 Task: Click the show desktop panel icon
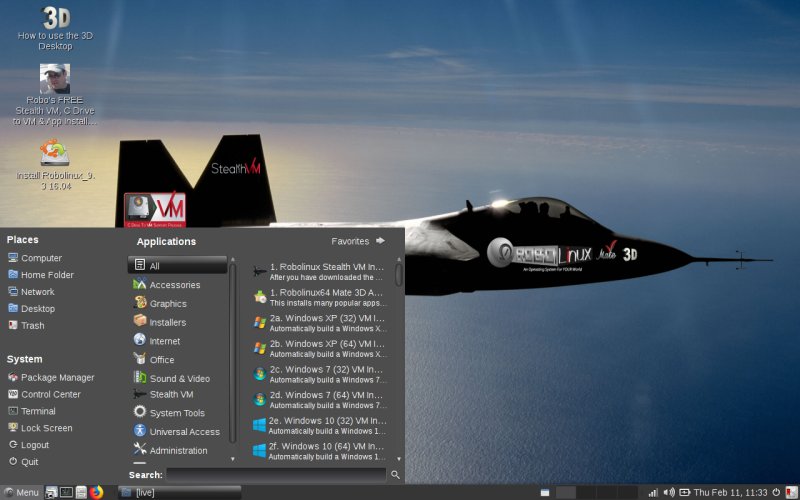(x=51, y=492)
